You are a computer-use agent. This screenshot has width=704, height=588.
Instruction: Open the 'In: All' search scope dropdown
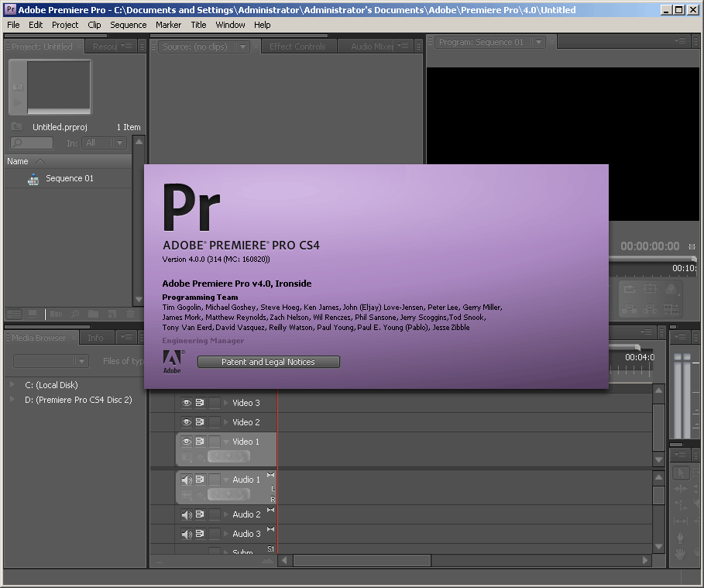[104, 143]
